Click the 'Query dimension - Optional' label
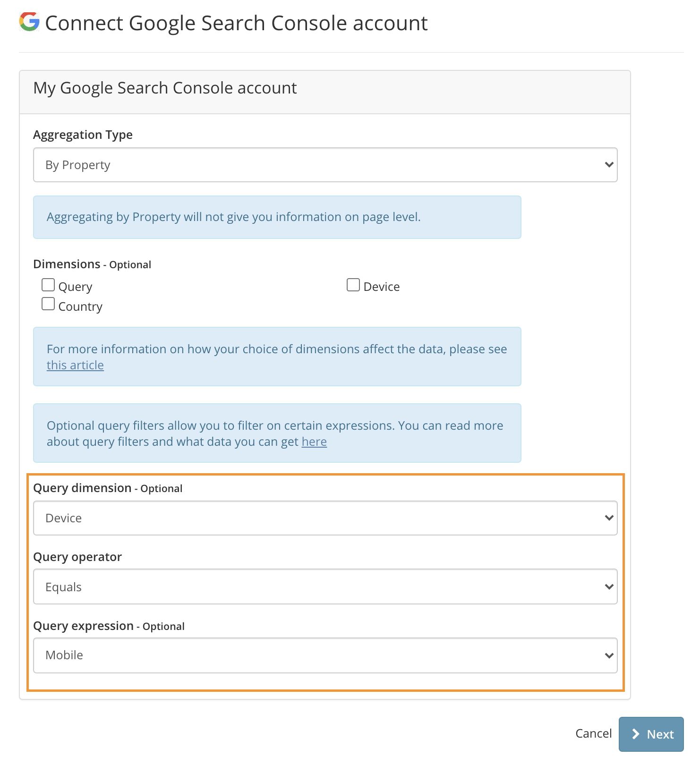Screen dimensions: 700x765 tap(108, 488)
